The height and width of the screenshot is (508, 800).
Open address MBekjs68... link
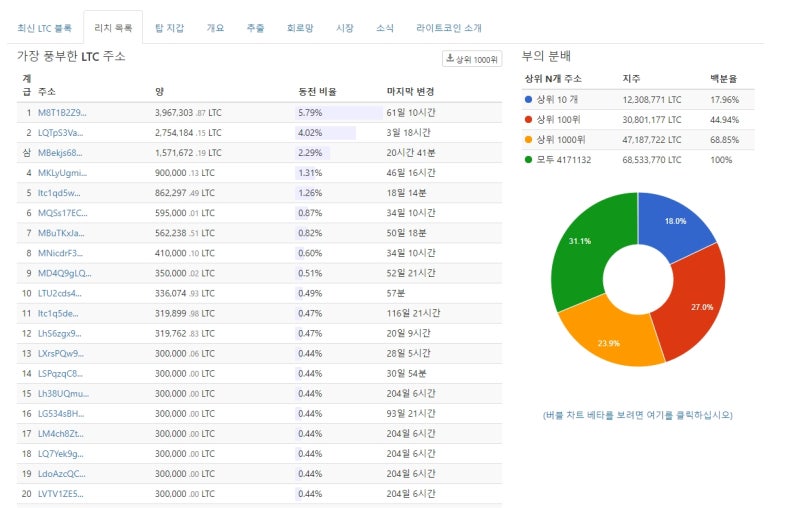tap(60, 153)
